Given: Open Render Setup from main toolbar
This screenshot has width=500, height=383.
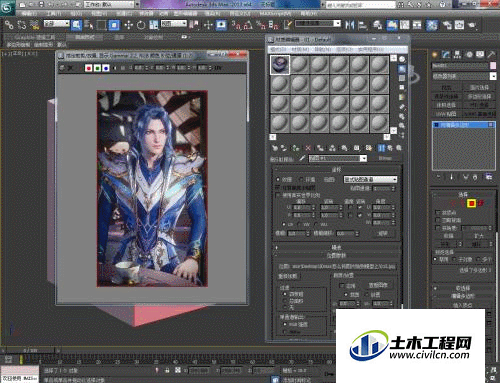Looking at the screenshot, I should pyautogui.click(x=447, y=25).
